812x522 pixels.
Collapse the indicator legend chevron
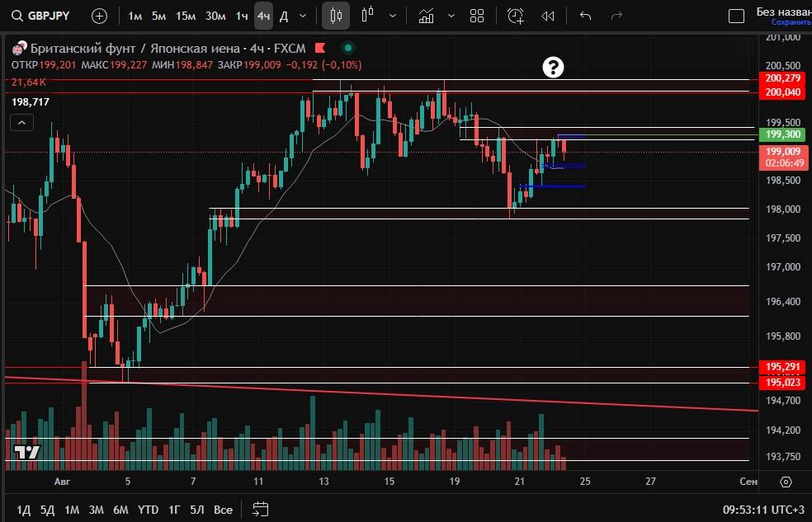point(22,123)
